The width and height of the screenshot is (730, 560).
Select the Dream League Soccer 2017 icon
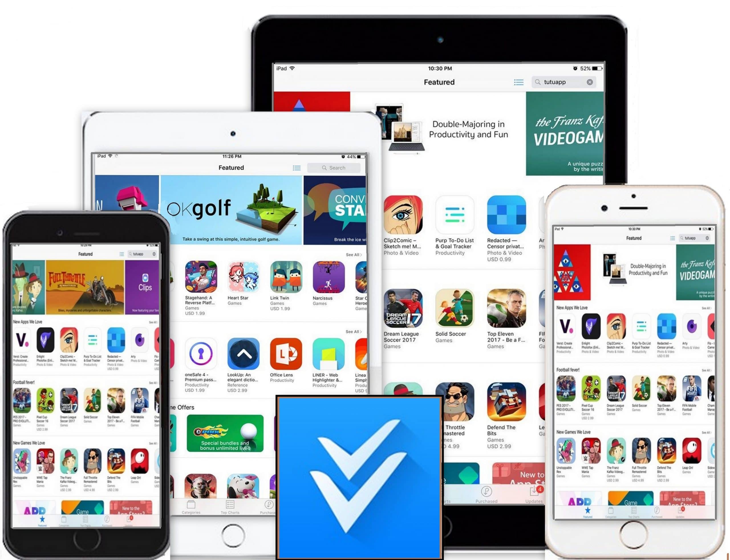(400, 312)
